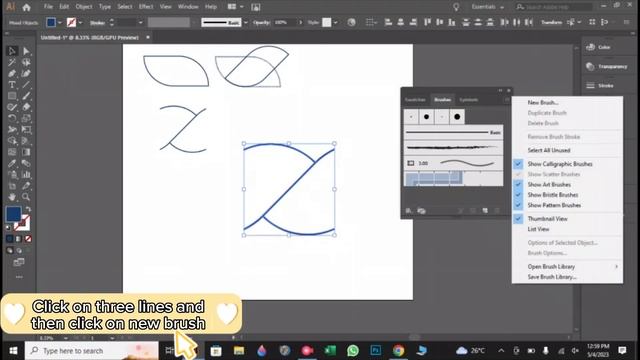Activate the Type tool
The image size is (640, 360).
point(12,85)
